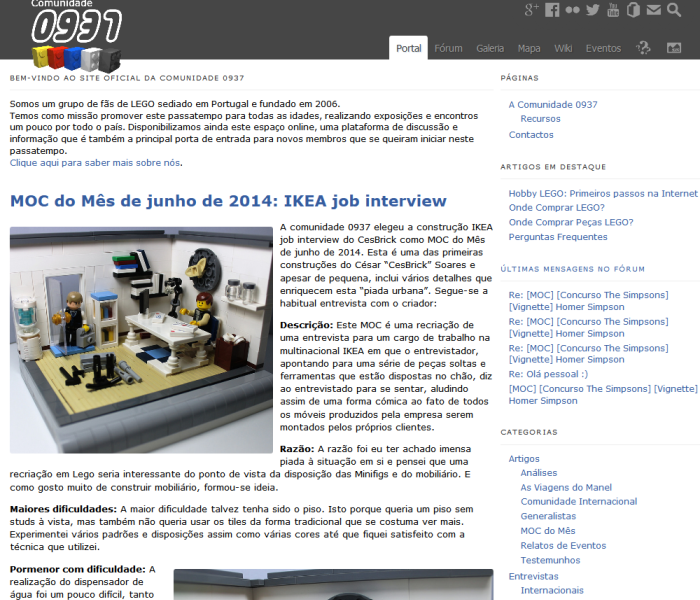Open the Artigos category
700x600 pixels.
524,458
